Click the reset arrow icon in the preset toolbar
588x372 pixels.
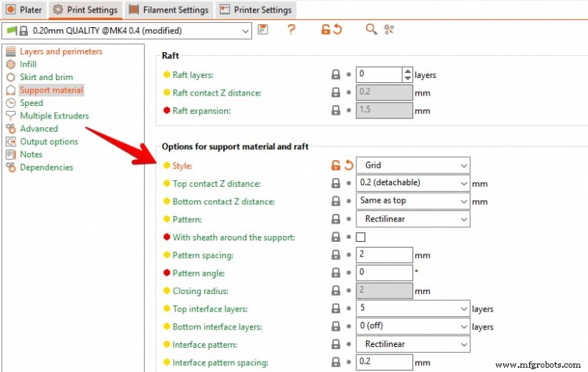337,29
